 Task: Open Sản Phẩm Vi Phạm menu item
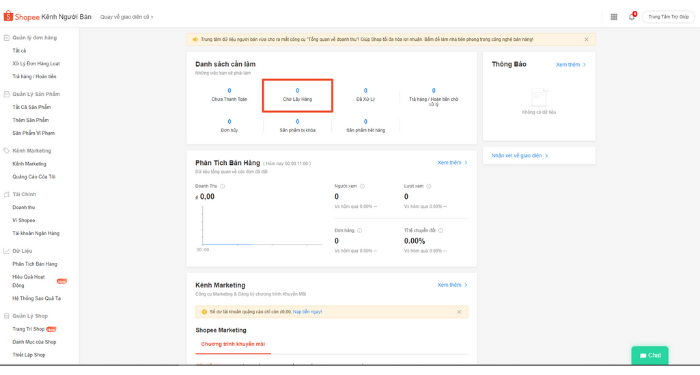click(33, 133)
